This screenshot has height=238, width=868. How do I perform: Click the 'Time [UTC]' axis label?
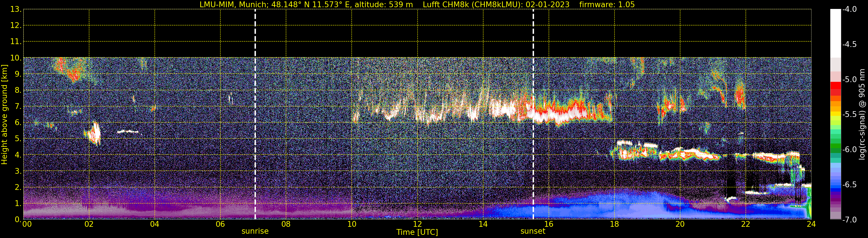click(x=417, y=232)
